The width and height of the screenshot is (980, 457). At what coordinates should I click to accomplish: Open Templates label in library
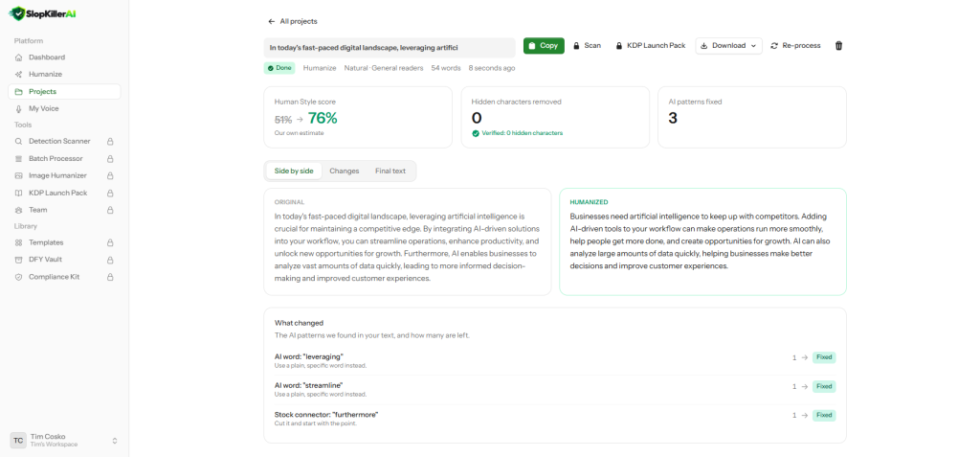(46, 242)
